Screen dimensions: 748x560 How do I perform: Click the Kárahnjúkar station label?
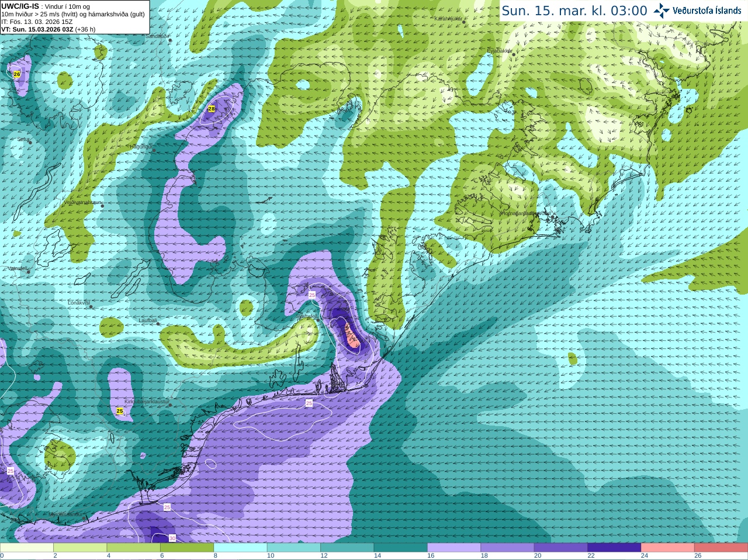448,19
